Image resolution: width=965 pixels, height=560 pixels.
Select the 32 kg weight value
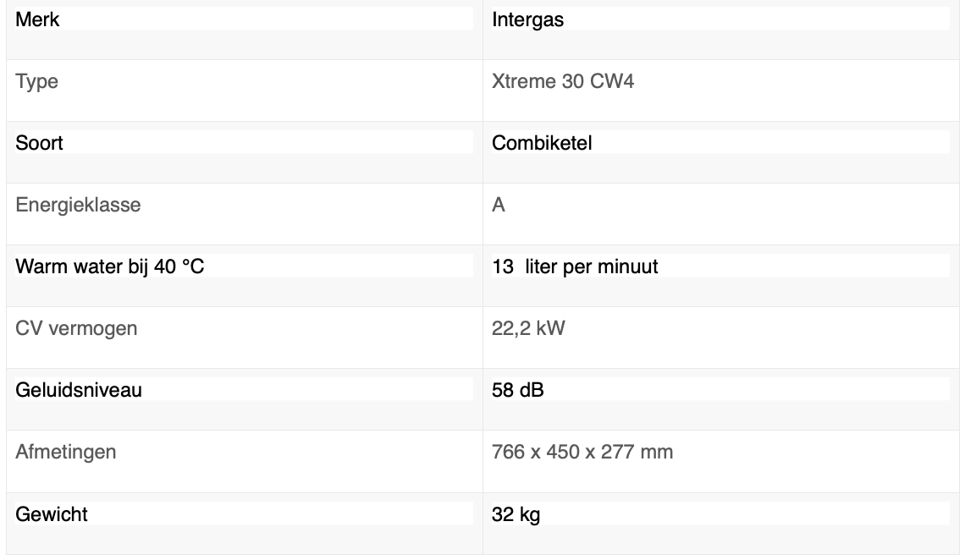pos(516,513)
